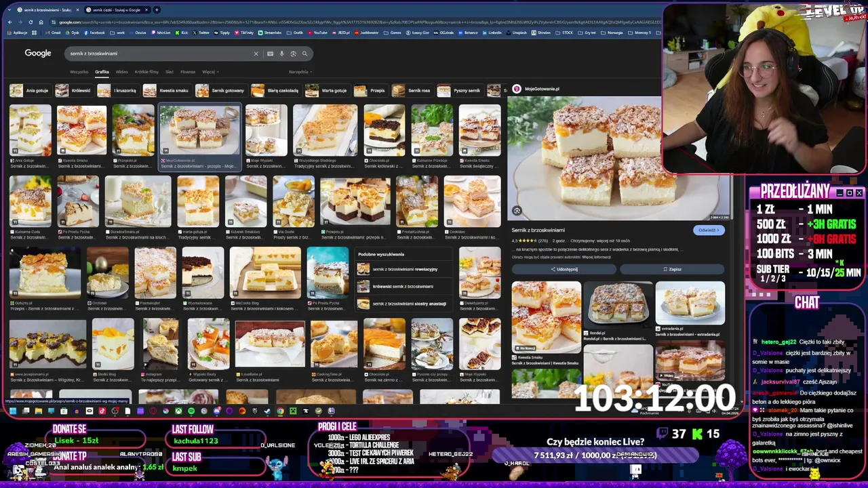Start voice search with the microphone icon

pos(281,54)
